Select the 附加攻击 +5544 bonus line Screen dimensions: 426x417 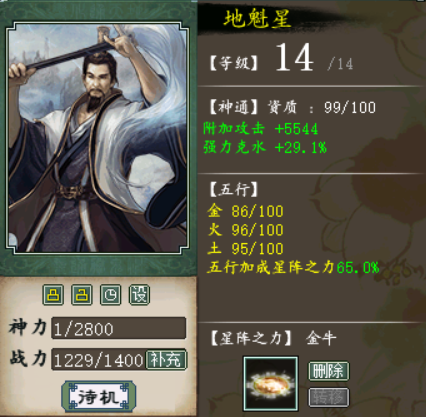coord(261,129)
